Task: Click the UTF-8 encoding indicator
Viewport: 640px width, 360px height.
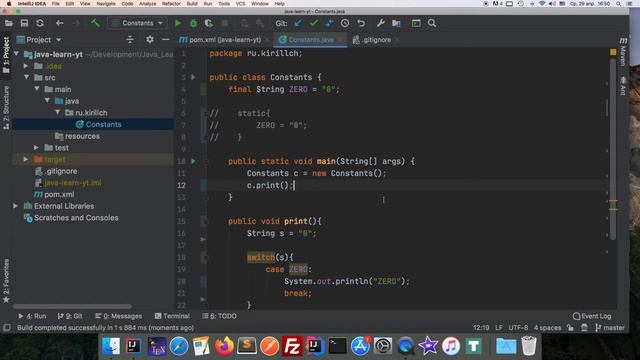Action: click(518, 327)
